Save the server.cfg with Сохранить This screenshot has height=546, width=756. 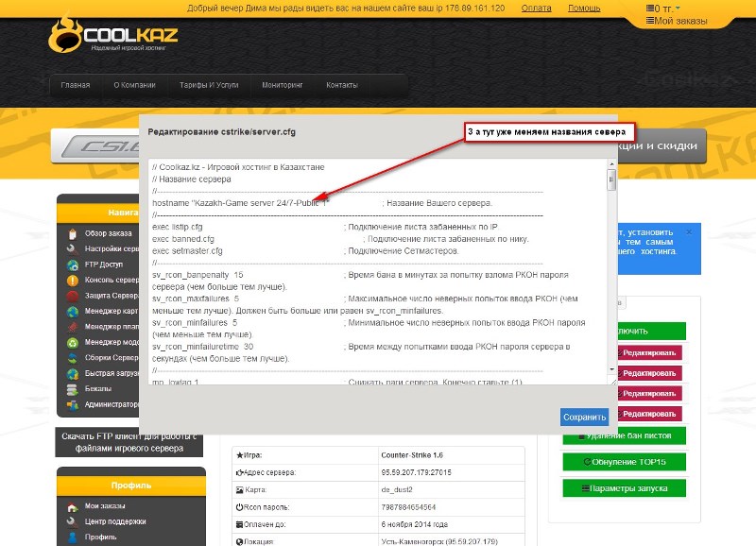pyautogui.click(x=584, y=417)
